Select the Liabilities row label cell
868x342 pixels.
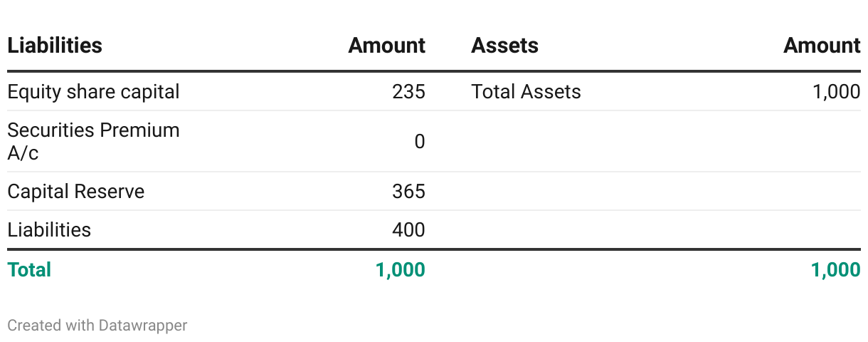(49, 230)
